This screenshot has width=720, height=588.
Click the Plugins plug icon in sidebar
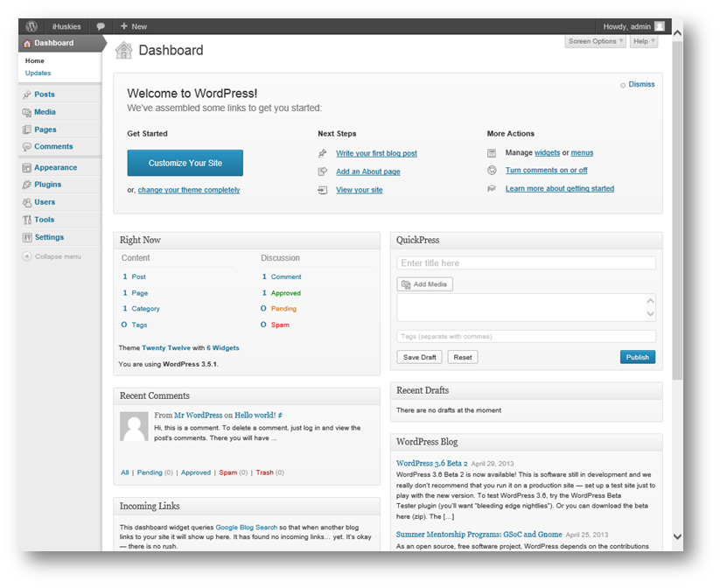point(27,185)
